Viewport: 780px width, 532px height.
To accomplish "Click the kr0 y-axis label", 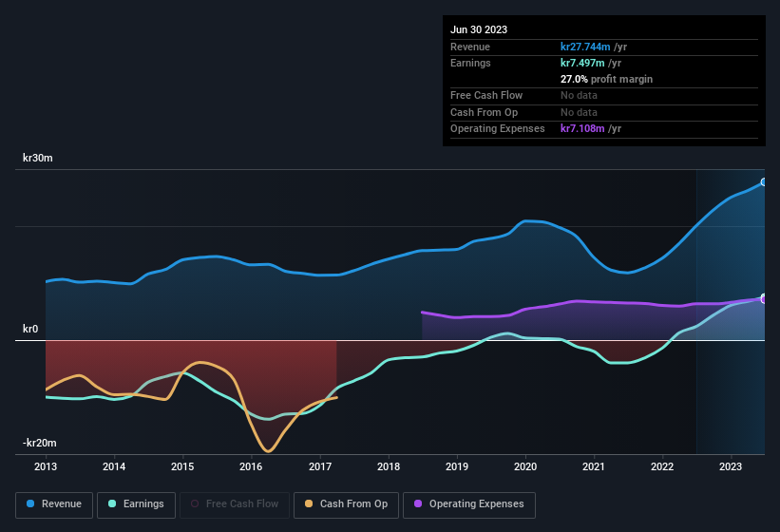I will [x=30, y=329].
